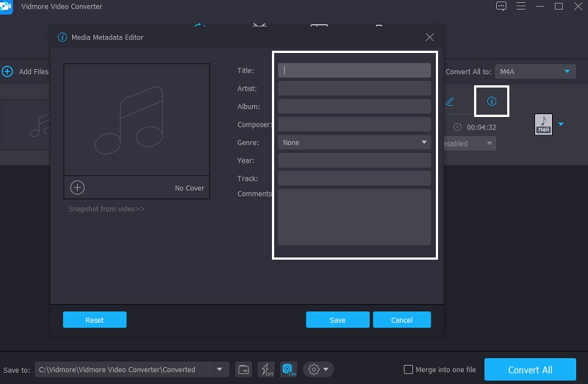588x384 pixels.
Task: Add a cover image with plus icon
Action: tap(77, 188)
